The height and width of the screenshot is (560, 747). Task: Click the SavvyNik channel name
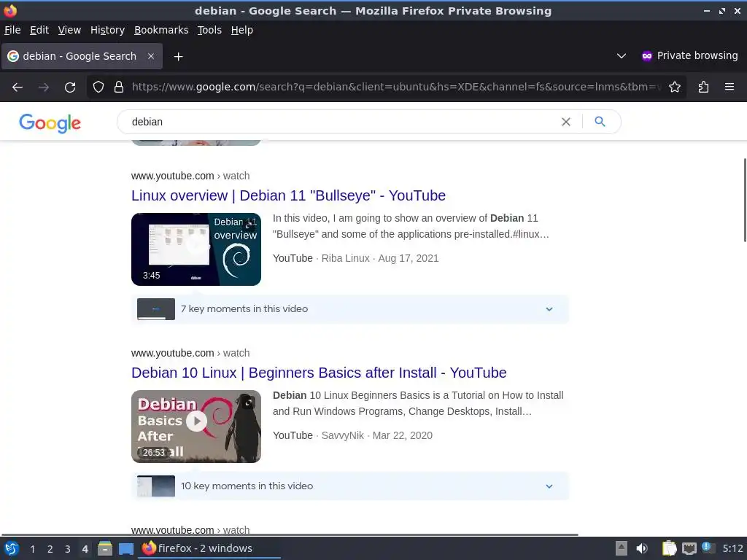click(x=343, y=435)
